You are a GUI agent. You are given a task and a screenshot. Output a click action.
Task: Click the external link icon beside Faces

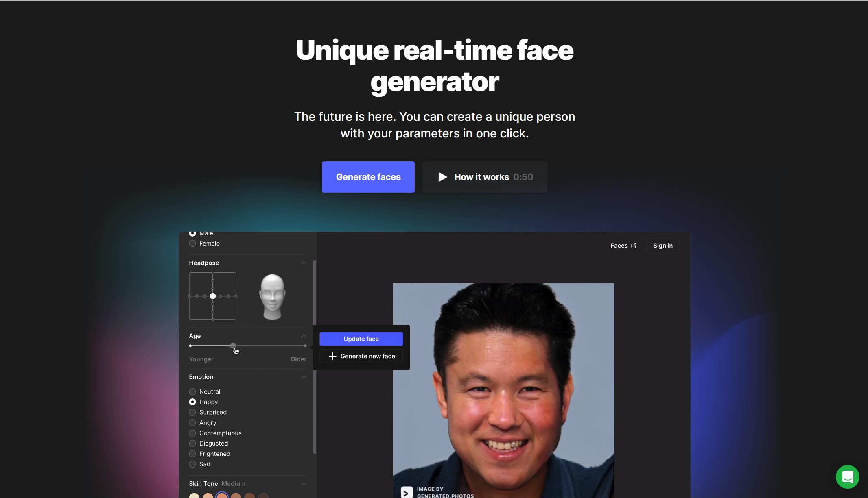point(634,245)
